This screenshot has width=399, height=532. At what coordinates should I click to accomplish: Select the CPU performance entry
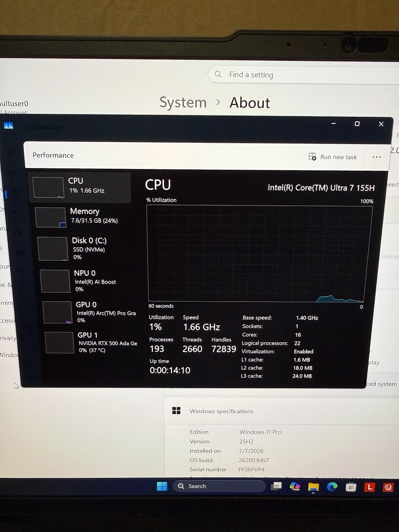point(80,187)
